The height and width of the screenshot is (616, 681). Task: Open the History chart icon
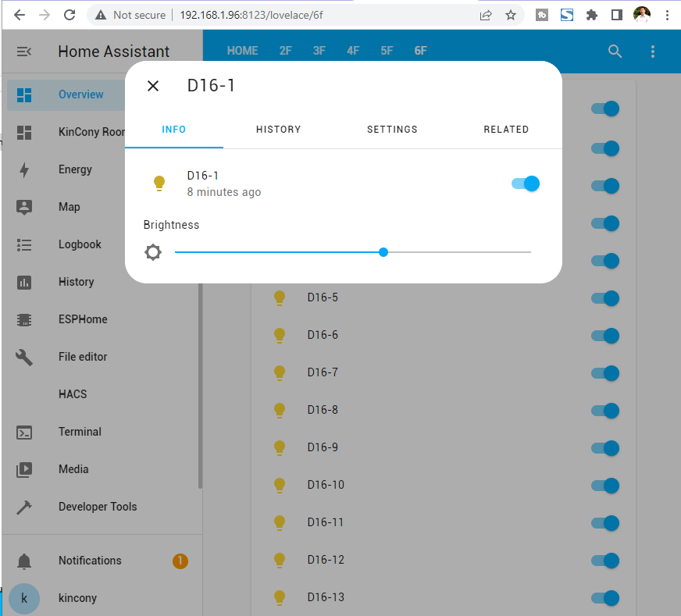tap(24, 282)
